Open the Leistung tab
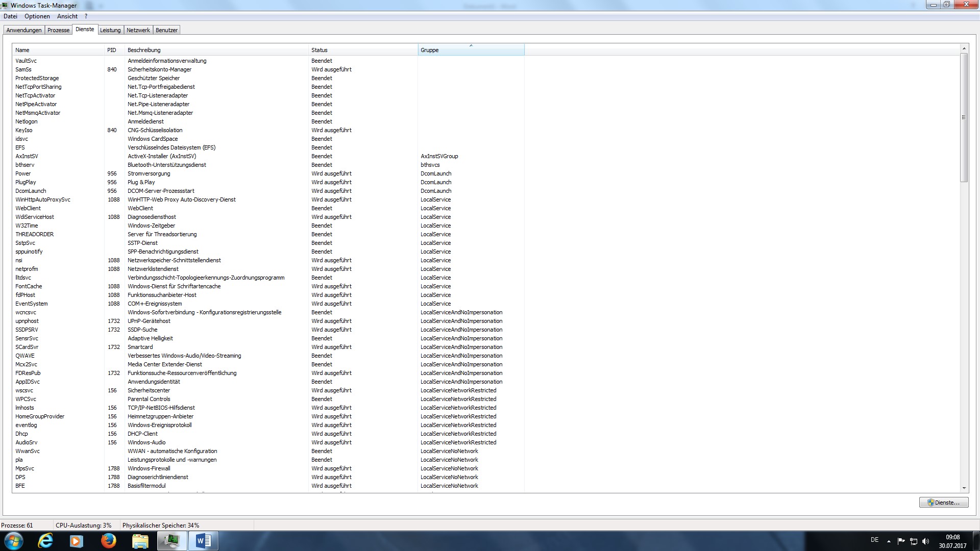Image resolution: width=980 pixels, height=551 pixels. pos(110,30)
